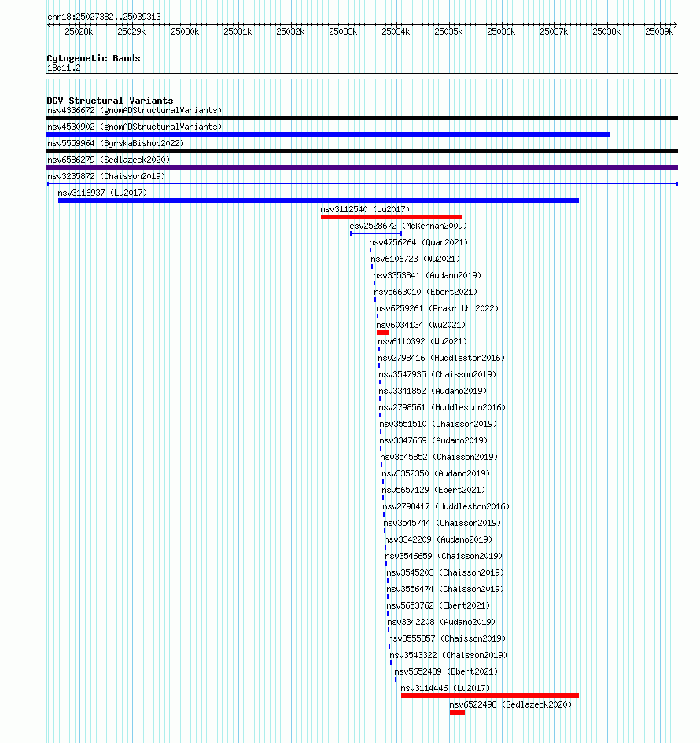Screen dimensions: 700x743
Task: Click the nsv6586279 Sedlazeck2020 label
Action: (x=109, y=160)
